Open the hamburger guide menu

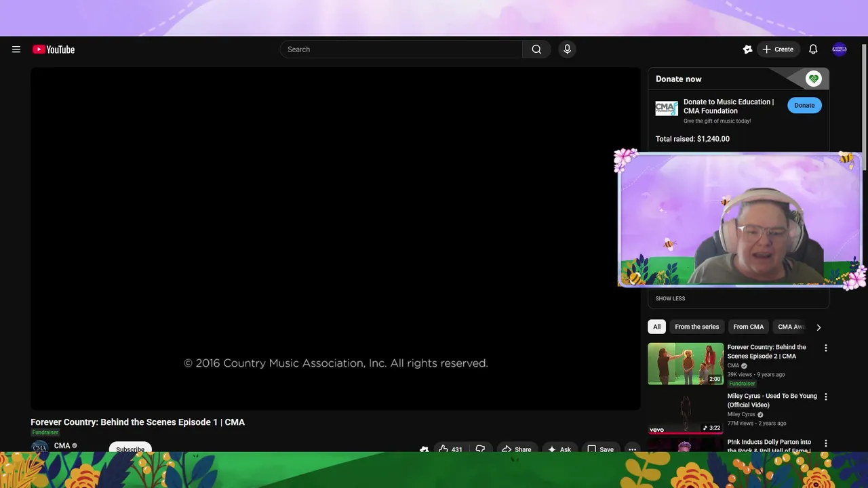pos(16,49)
